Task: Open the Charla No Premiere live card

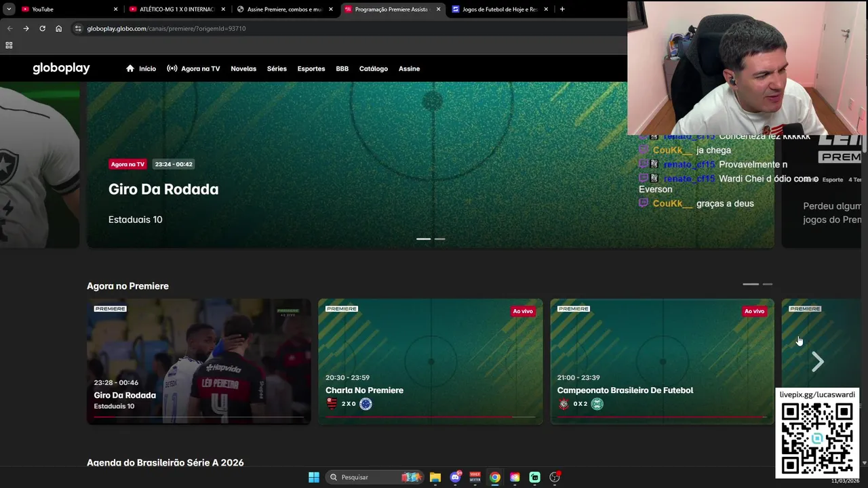Action: tap(431, 361)
